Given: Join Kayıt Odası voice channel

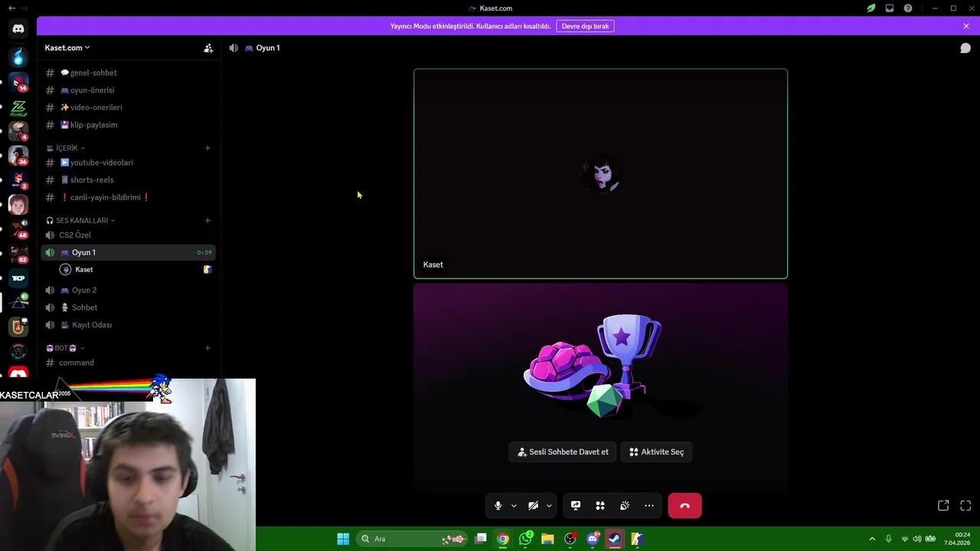Looking at the screenshot, I should [x=128, y=324].
